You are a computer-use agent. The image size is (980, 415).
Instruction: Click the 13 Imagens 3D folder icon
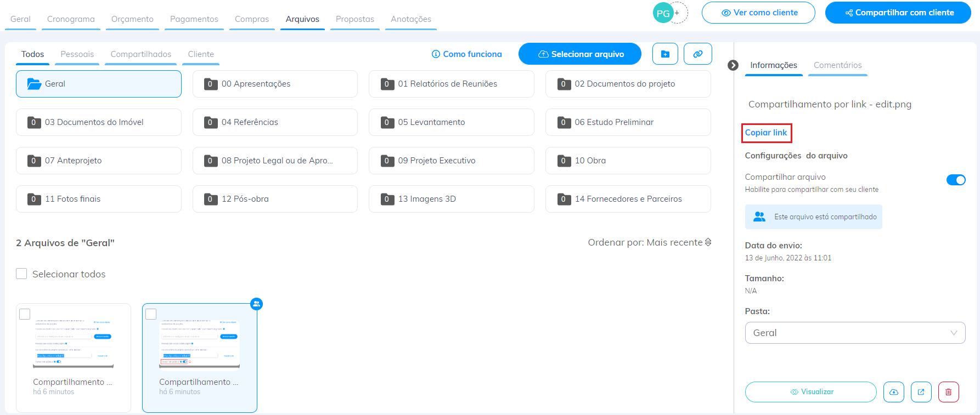pyautogui.click(x=387, y=199)
